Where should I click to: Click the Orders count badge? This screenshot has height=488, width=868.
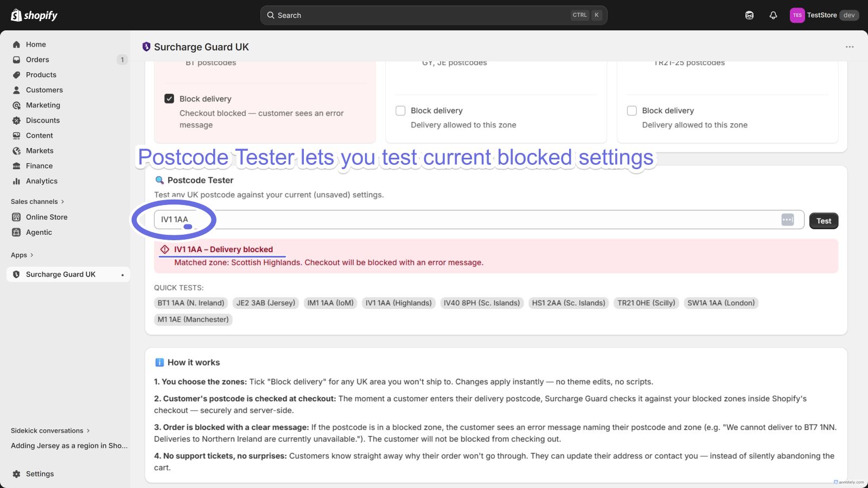(122, 60)
